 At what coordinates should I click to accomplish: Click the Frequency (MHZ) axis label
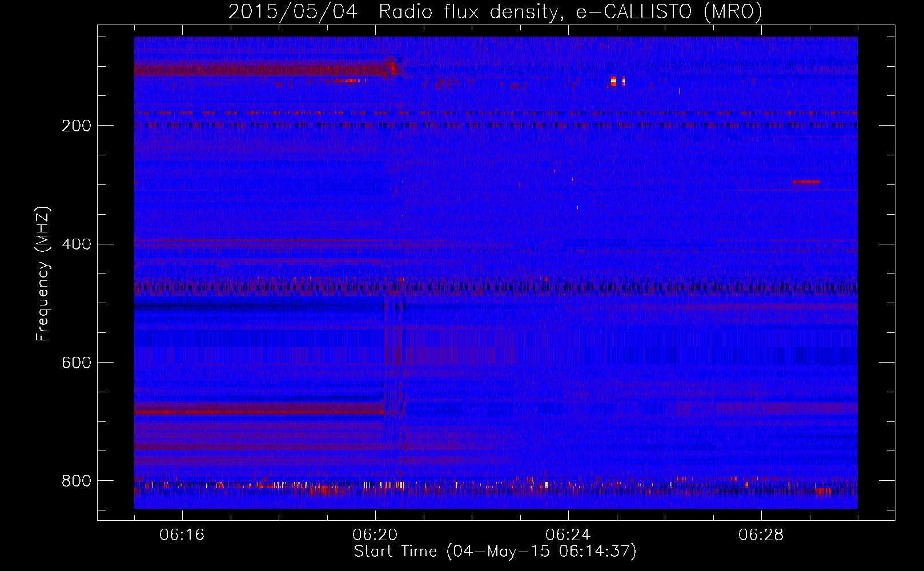[43, 274]
